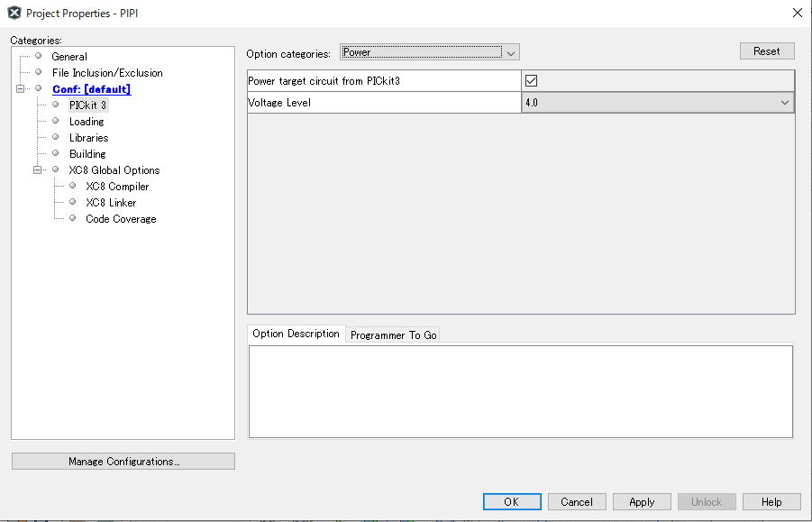Switch to the Option Description tab
This screenshot has height=522, width=812.
coord(296,334)
